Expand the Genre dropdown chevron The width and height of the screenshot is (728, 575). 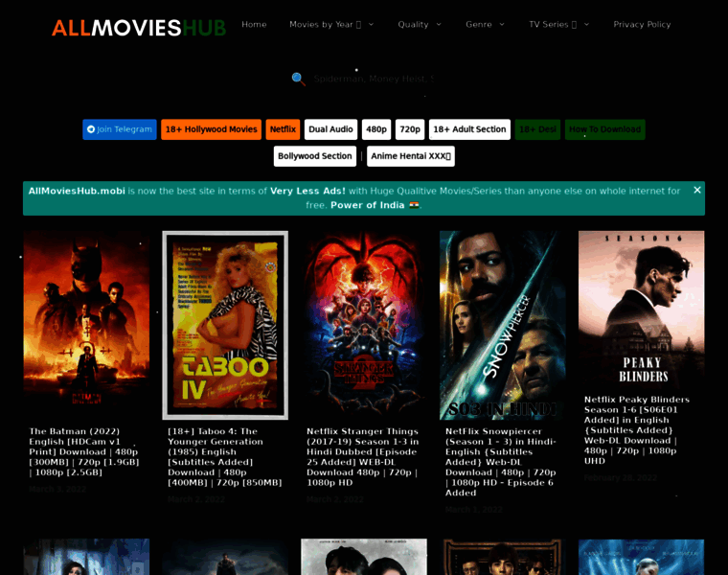click(x=502, y=24)
